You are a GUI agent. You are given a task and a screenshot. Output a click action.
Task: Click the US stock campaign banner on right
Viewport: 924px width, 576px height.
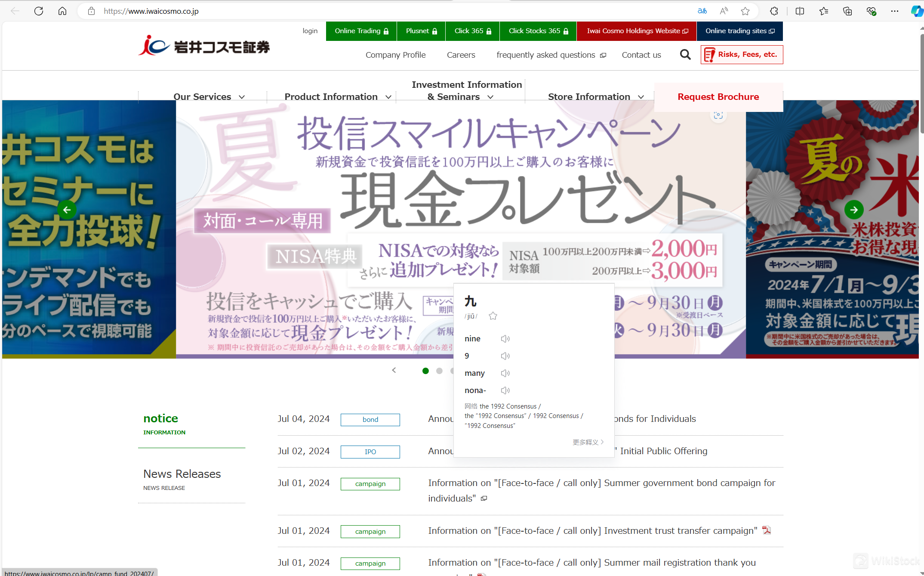(832, 229)
